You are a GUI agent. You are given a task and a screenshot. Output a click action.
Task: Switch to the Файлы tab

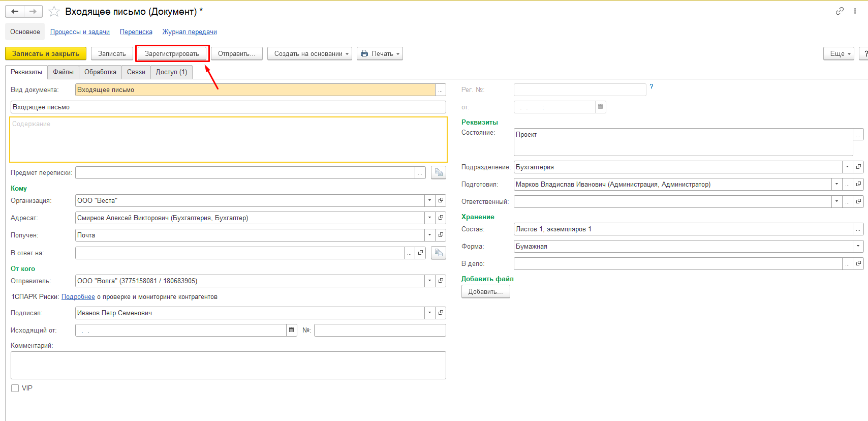click(x=64, y=72)
